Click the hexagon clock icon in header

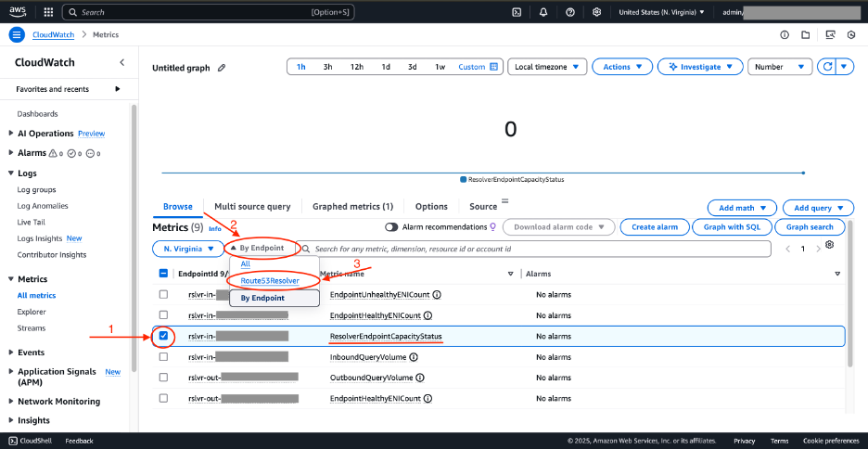point(851,35)
